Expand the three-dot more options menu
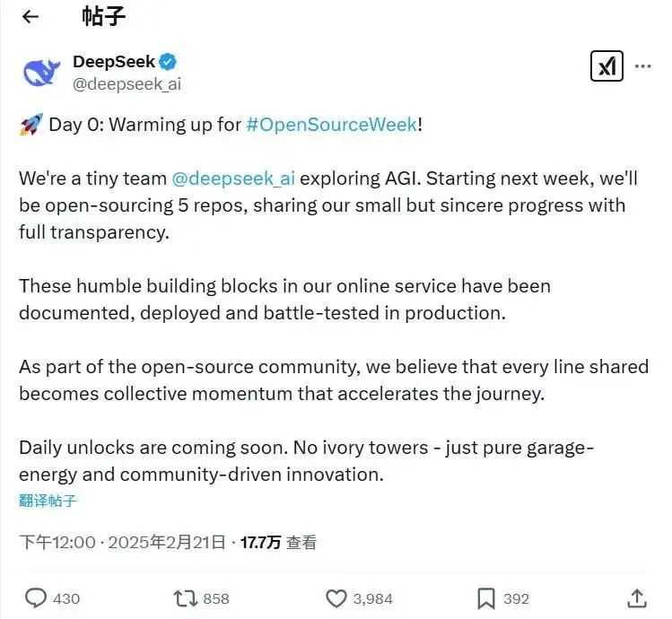The image size is (672, 619). 643,66
